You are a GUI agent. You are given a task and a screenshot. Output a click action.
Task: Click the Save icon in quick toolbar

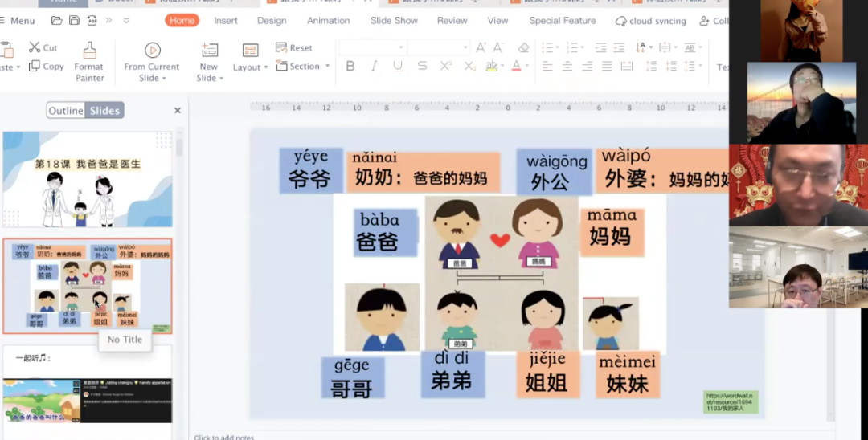click(x=74, y=21)
